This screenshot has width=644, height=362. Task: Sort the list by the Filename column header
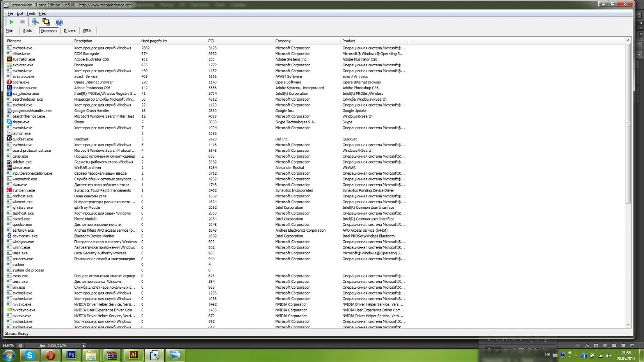(x=39, y=41)
